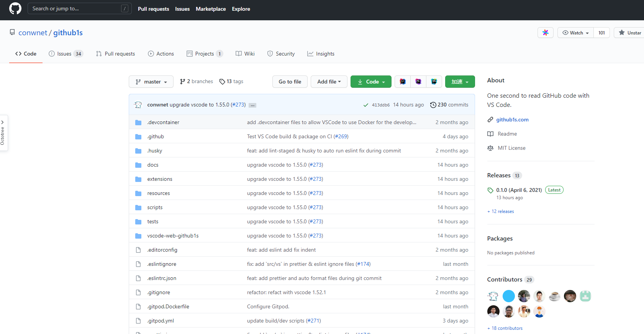The height and width of the screenshot is (334, 644).
Task: Open the master branch dropdown
Action: (x=151, y=82)
